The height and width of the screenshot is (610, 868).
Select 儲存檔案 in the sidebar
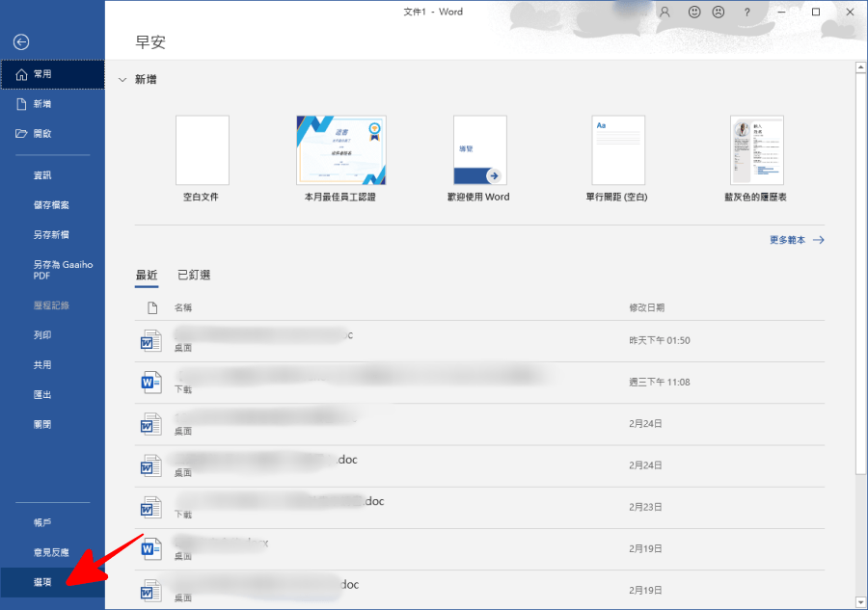(53, 205)
